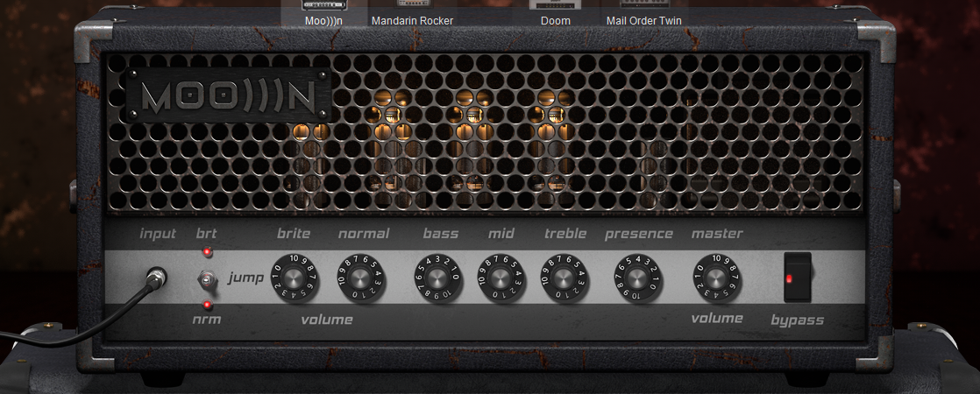Toggle the bypass power switch
Viewport: 980px width, 394px height.
click(797, 278)
